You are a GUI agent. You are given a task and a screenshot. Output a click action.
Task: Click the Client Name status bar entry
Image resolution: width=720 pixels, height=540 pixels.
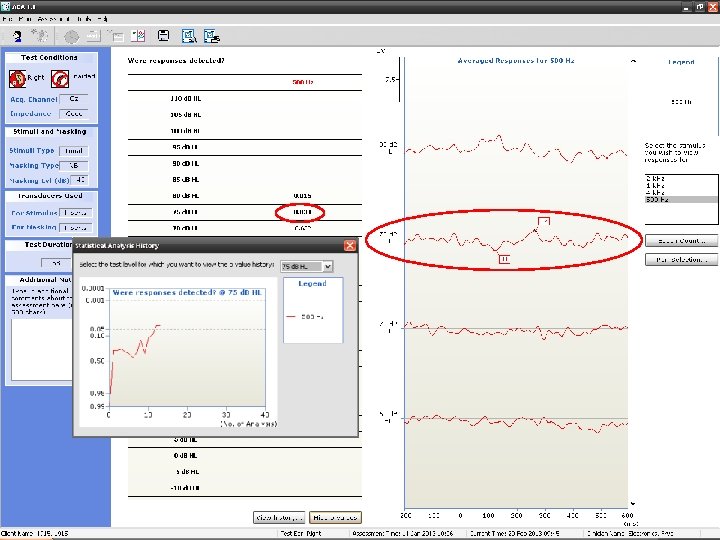(35, 533)
